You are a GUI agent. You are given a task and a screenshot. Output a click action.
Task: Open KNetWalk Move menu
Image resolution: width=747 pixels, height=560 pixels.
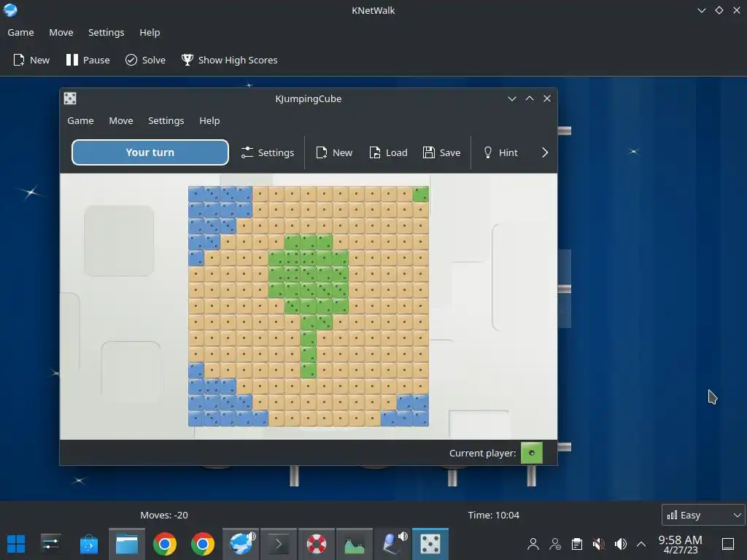click(61, 32)
